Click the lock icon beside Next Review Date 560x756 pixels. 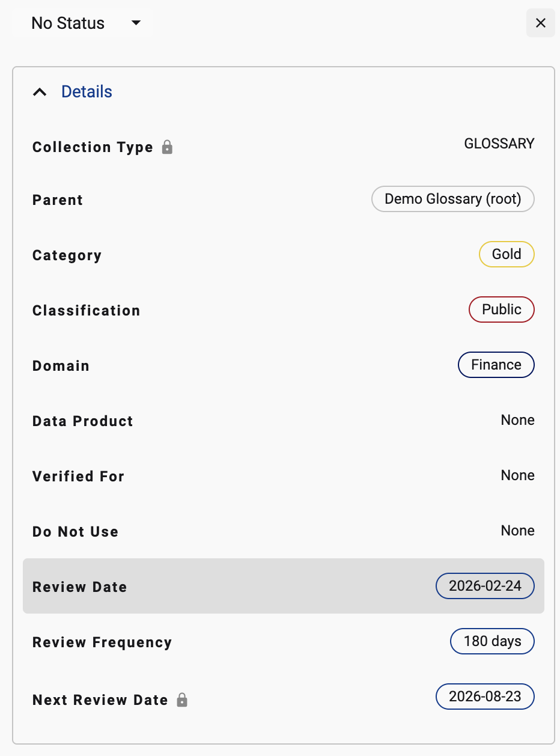click(182, 700)
